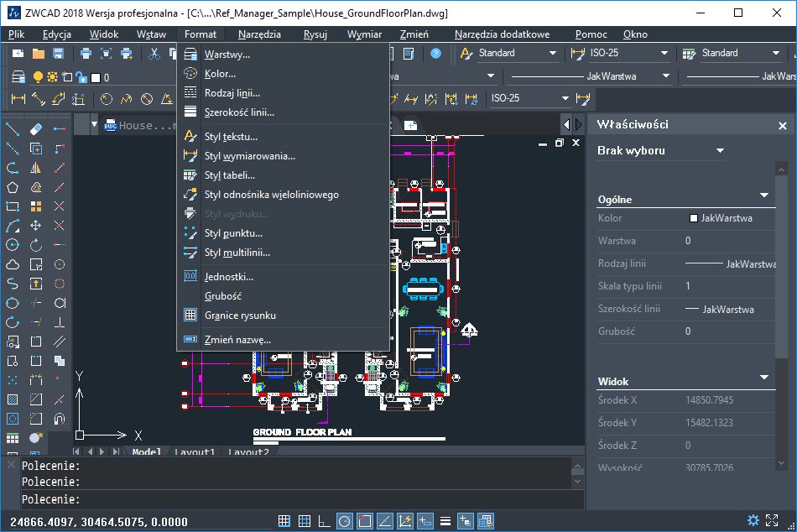Image resolution: width=797 pixels, height=532 pixels.
Task: Collapse the Widok properties section
Action: coord(764,378)
